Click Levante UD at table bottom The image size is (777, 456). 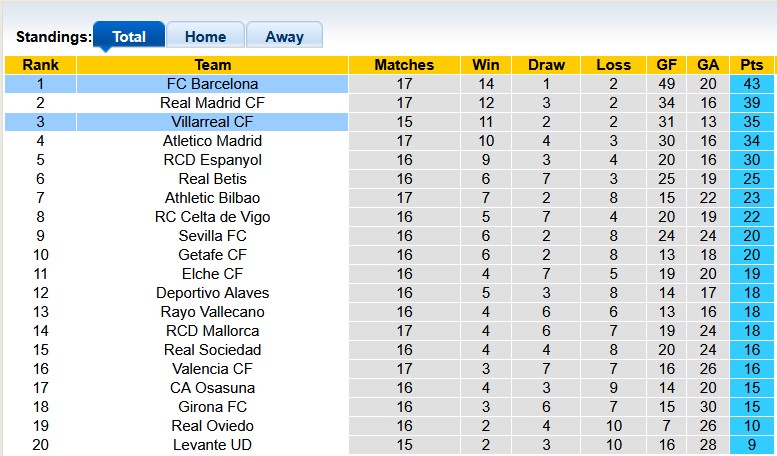(x=212, y=445)
